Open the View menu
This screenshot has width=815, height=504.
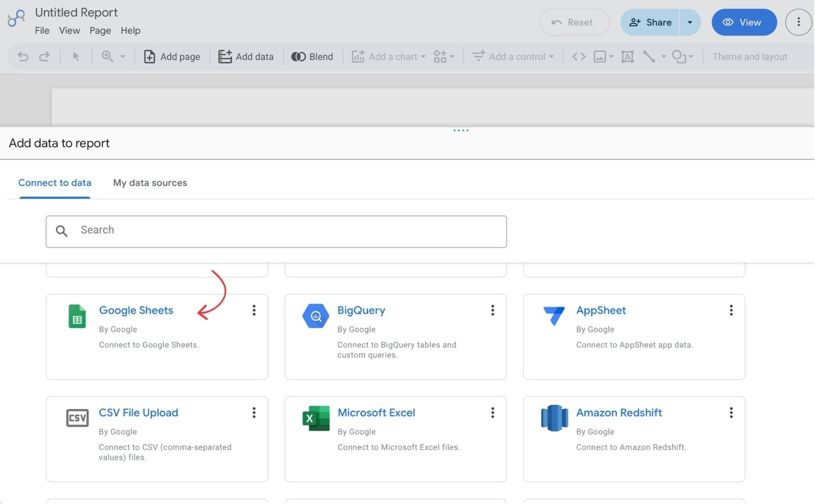tap(69, 30)
